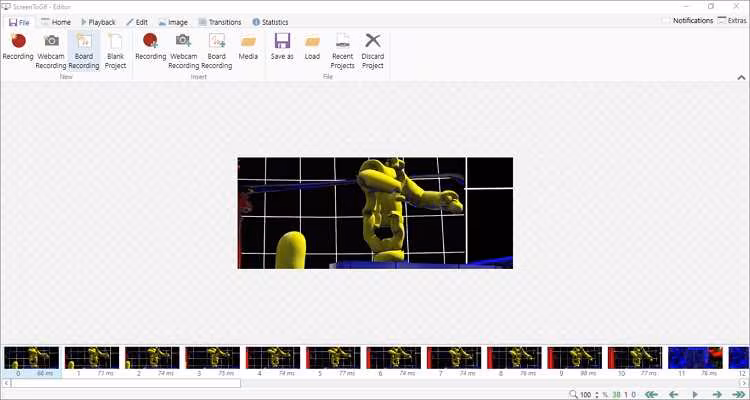The width and height of the screenshot is (750, 400).
Task: Play the animation preview
Action: [695, 395]
